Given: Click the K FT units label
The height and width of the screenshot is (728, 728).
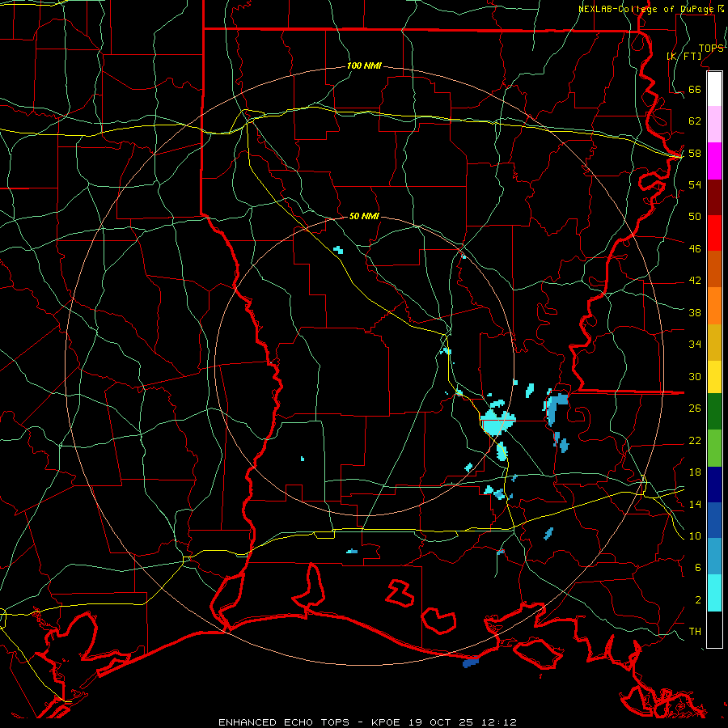Looking at the screenshot, I should 684,57.
